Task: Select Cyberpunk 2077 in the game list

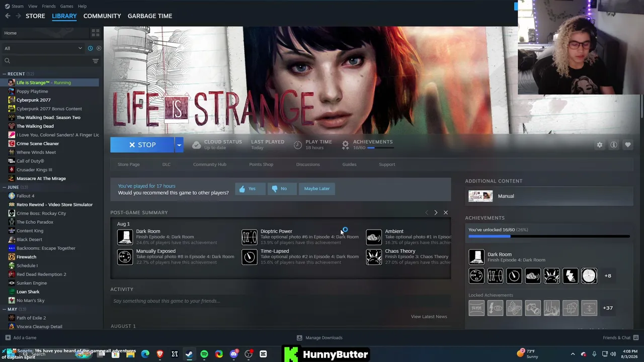Action: [x=34, y=100]
